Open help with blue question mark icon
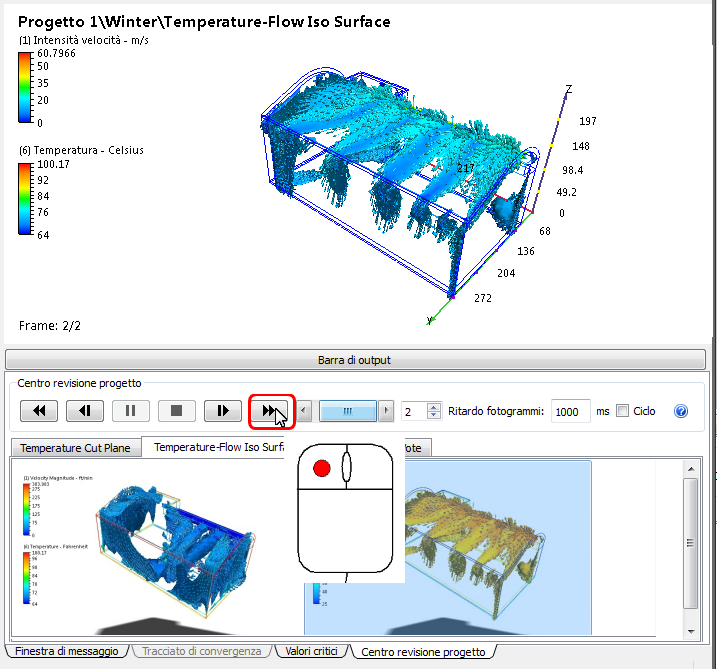The height and width of the screenshot is (669, 717). (x=680, y=411)
